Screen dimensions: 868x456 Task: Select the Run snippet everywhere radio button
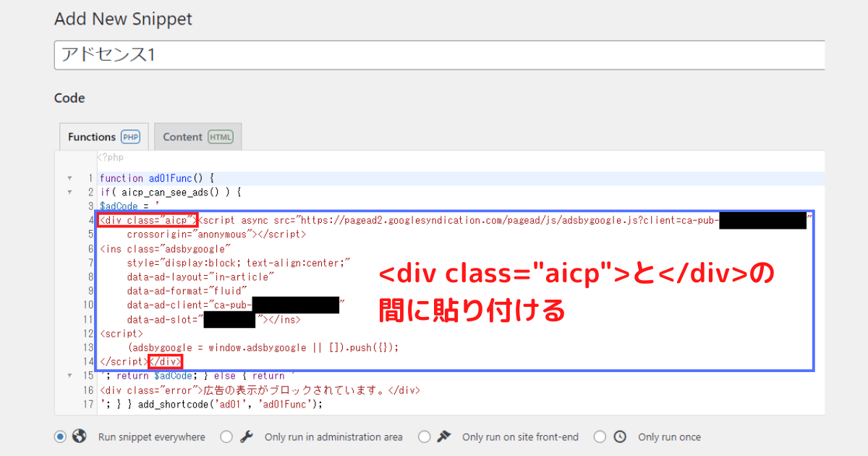pos(59,436)
